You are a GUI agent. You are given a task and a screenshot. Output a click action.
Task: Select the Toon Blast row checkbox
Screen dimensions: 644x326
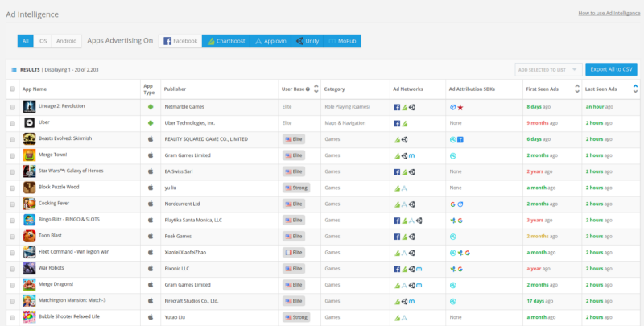pos(12,237)
